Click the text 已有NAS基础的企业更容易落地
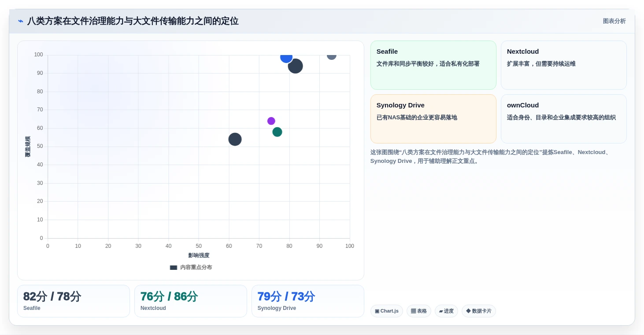644x335 pixels. click(417, 118)
